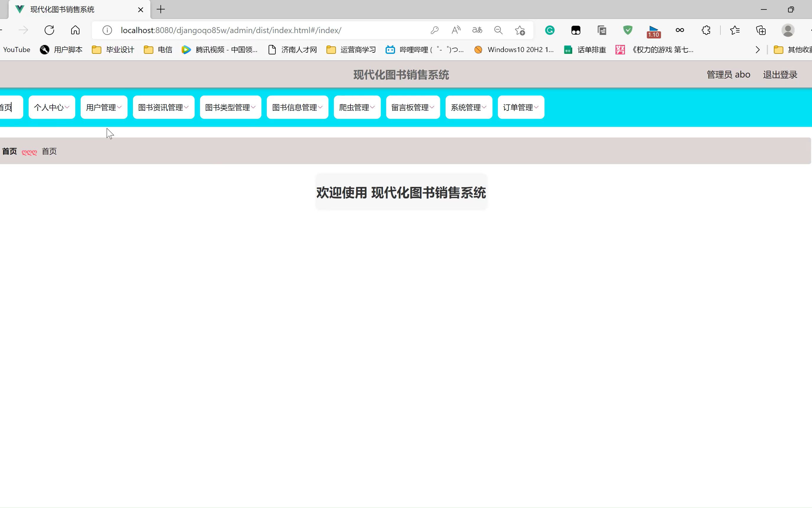812x508 pixels.
Task: Expand the 爬虫管理 menu
Action: 357,107
